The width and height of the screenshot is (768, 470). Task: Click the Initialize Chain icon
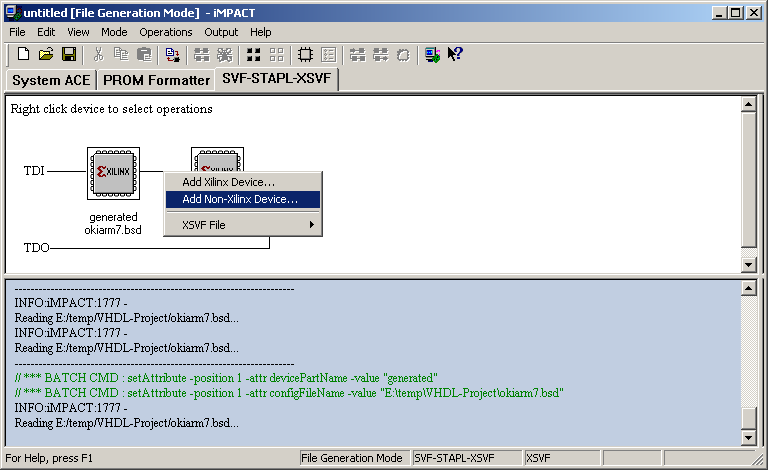pos(201,54)
